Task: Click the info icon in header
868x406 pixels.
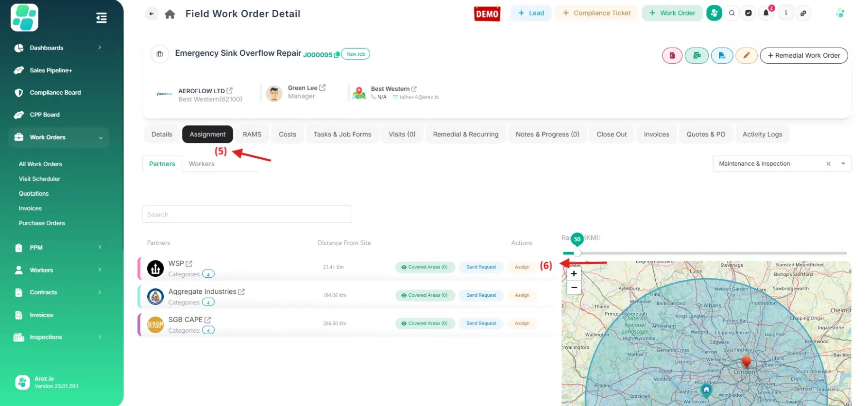Action: 786,13
